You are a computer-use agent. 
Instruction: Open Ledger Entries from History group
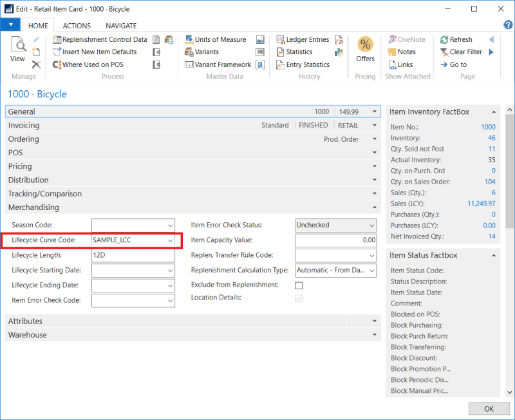pyautogui.click(x=307, y=39)
